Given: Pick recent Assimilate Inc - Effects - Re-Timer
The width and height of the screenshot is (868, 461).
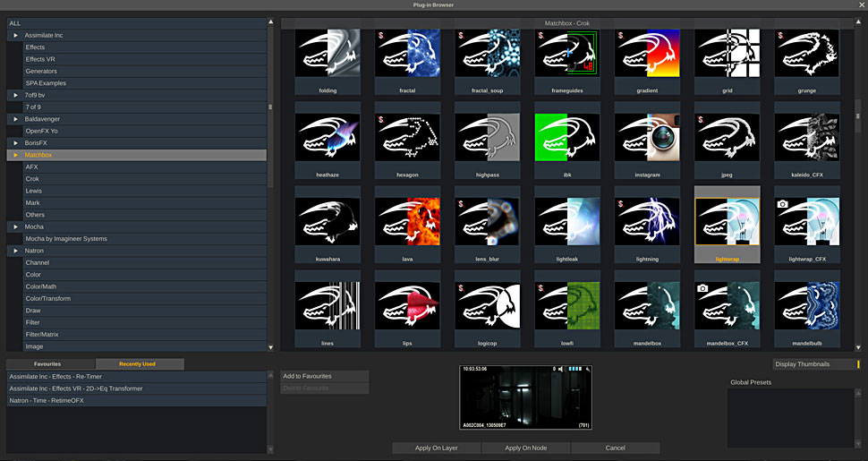Looking at the screenshot, I should point(137,376).
